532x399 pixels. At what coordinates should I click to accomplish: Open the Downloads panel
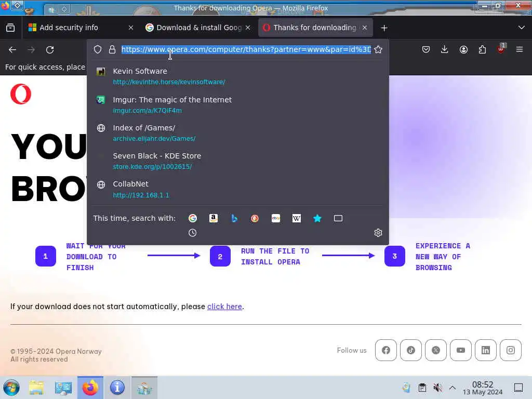[x=445, y=49]
